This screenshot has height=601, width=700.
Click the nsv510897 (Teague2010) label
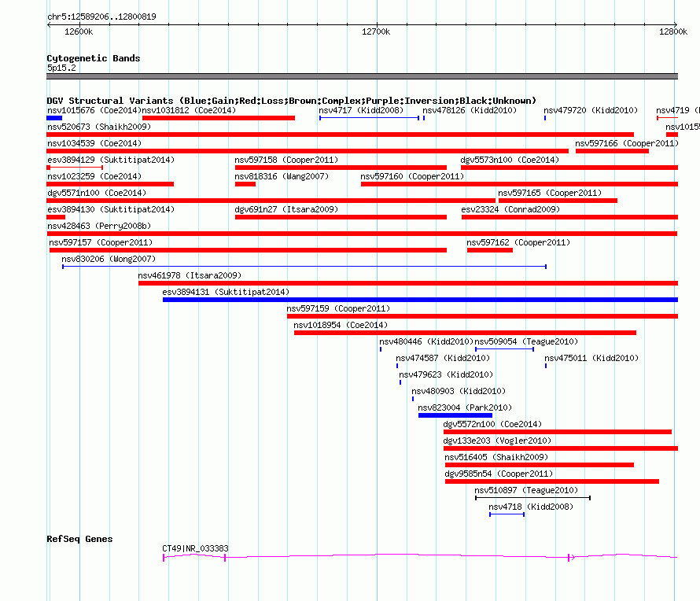tap(526, 490)
